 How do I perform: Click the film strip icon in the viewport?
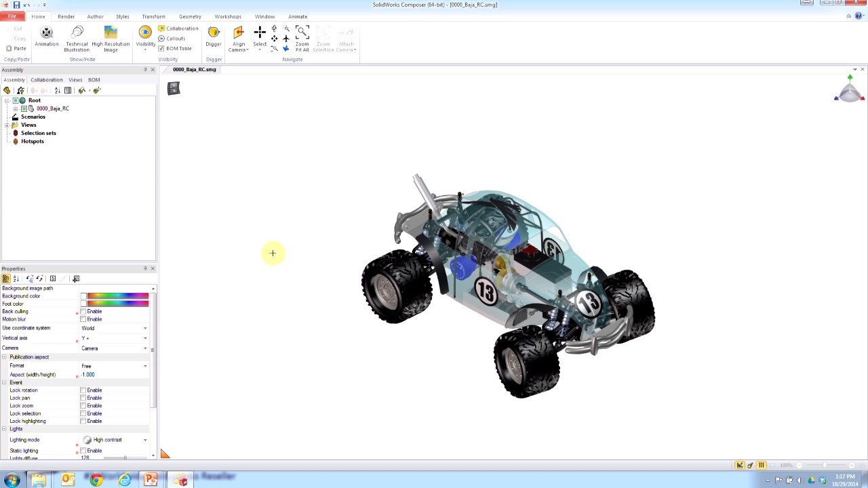click(174, 88)
